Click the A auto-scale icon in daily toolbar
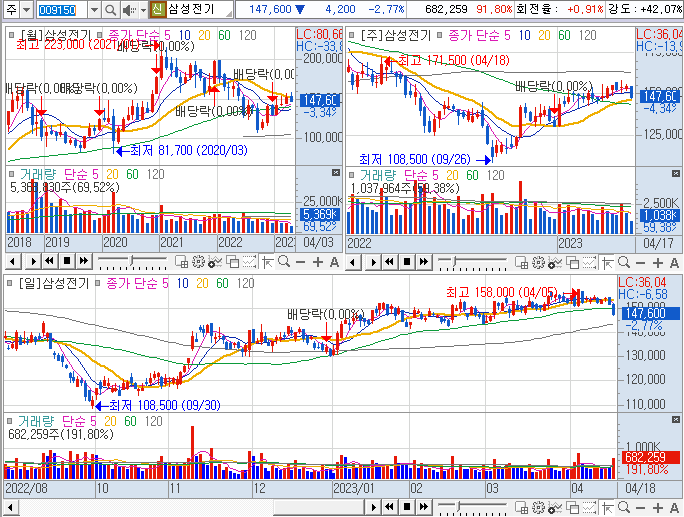Screen dimensions: 684x517 (x=674, y=508)
